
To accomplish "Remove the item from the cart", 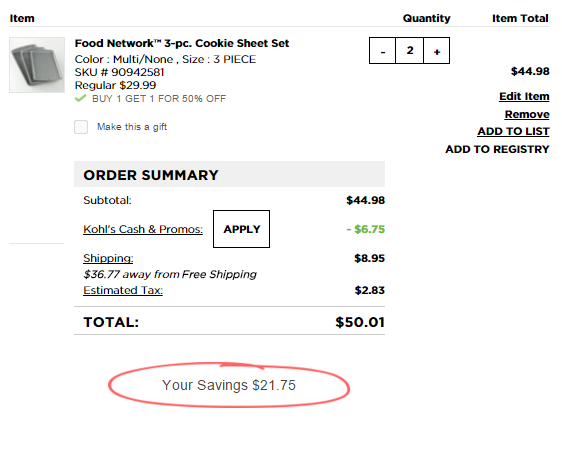I will 527,114.
